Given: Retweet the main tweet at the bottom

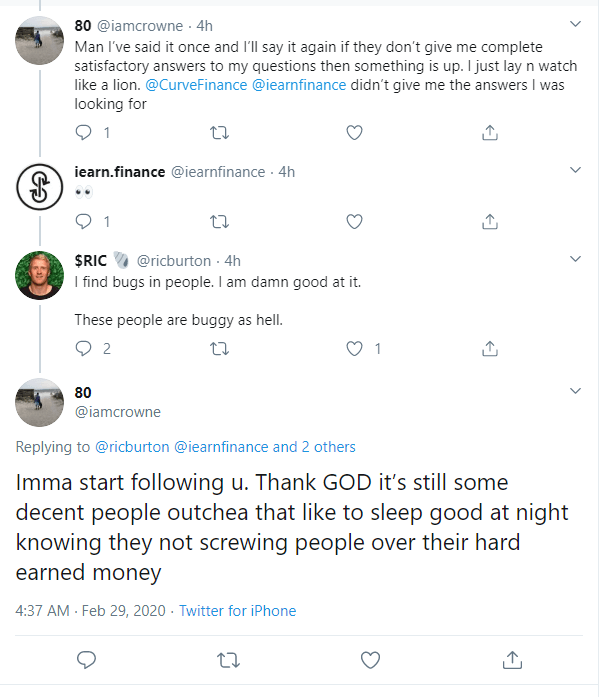Looking at the screenshot, I should pyautogui.click(x=228, y=659).
